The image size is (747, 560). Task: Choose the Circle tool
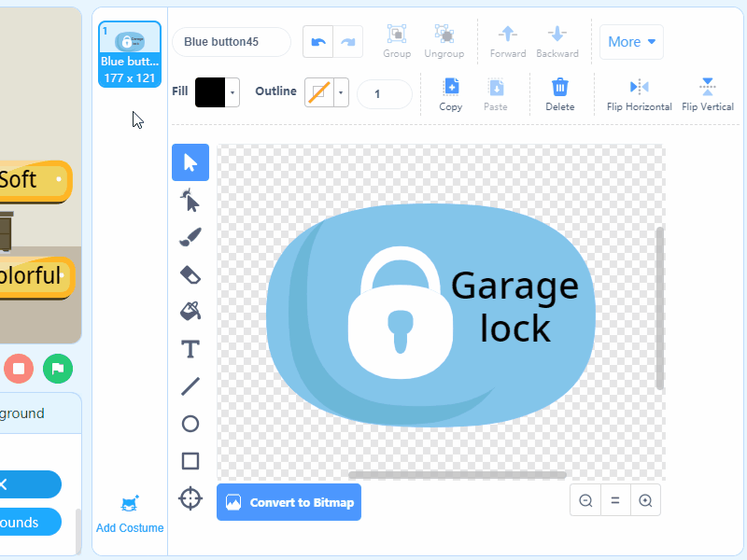[x=190, y=424]
